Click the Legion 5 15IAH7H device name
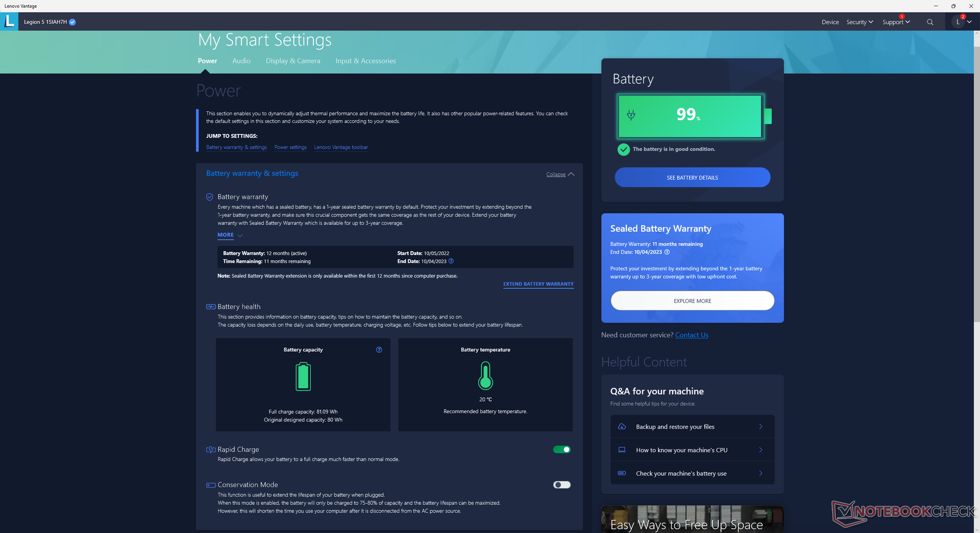980x533 pixels. point(45,22)
